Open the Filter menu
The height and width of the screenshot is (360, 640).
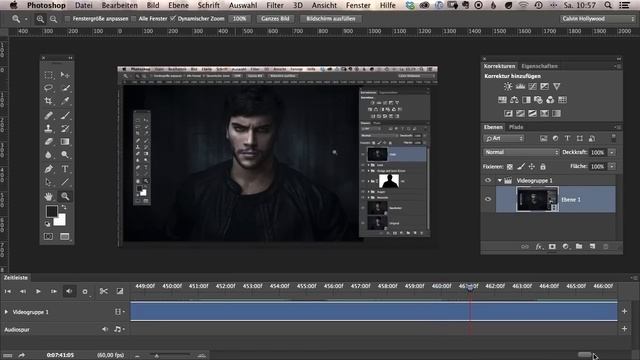point(275,5)
